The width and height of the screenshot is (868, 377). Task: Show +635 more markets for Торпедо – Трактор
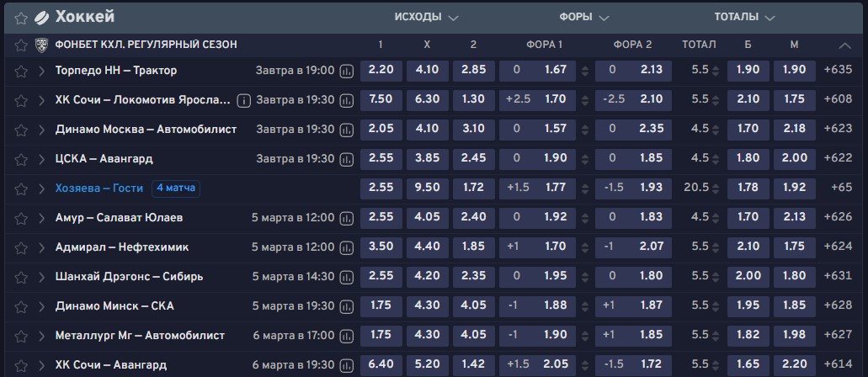pos(839,71)
